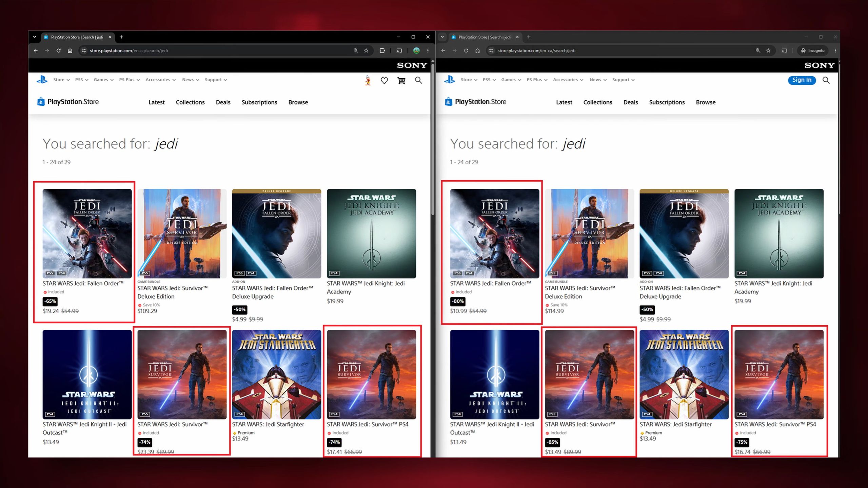Go back in left browser window
Image resolution: width=868 pixels, height=488 pixels.
click(x=36, y=50)
